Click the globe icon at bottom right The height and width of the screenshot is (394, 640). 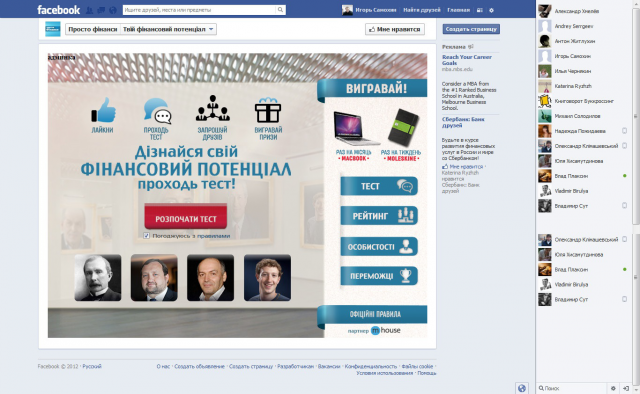(x=522, y=388)
